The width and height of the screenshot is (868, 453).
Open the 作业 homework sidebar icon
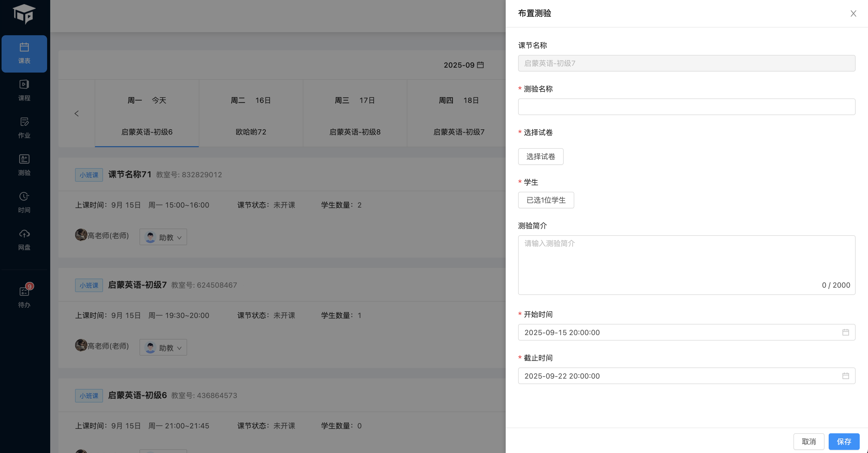(x=24, y=128)
